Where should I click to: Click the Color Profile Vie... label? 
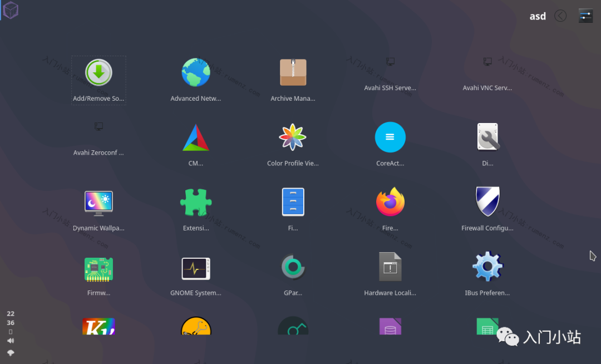pos(293,163)
